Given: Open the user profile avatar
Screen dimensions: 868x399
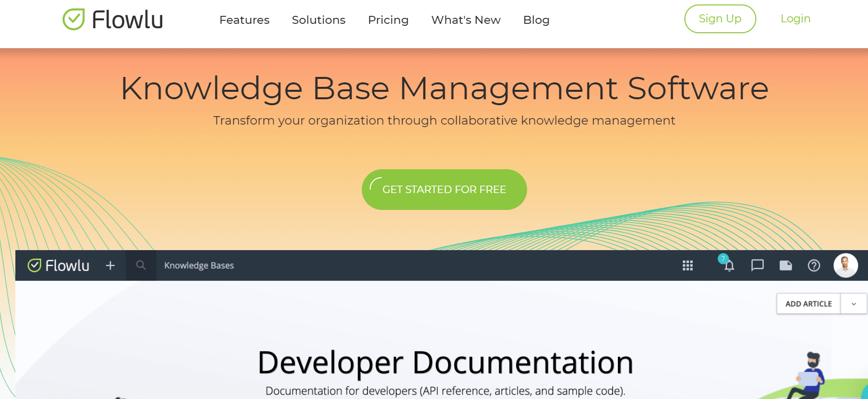Looking at the screenshot, I should pos(846,266).
